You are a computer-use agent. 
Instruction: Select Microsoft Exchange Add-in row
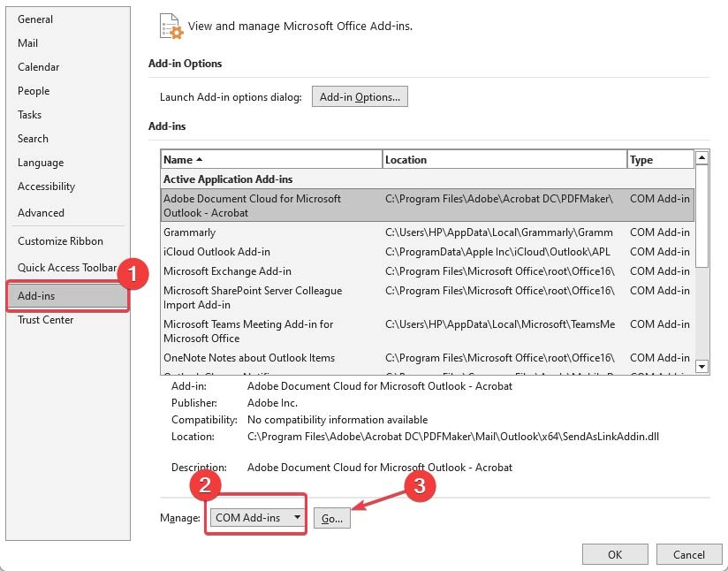pyautogui.click(x=427, y=270)
